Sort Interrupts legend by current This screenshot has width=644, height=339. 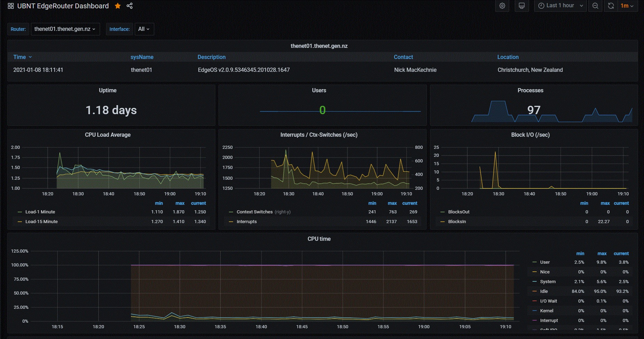410,203
